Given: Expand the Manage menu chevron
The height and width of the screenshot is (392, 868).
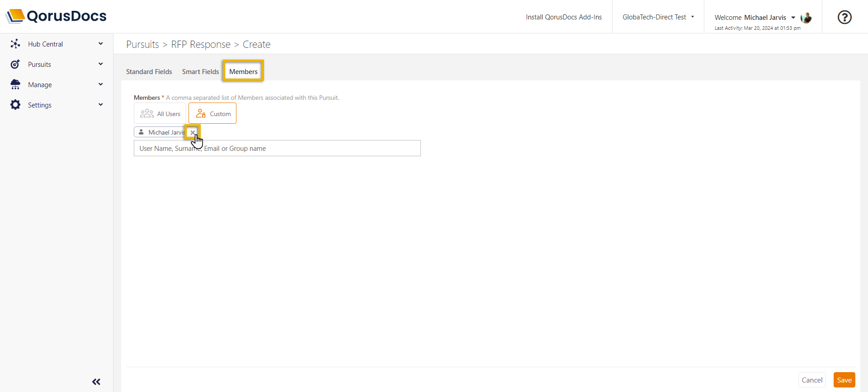Looking at the screenshot, I should (x=101, y=84).
